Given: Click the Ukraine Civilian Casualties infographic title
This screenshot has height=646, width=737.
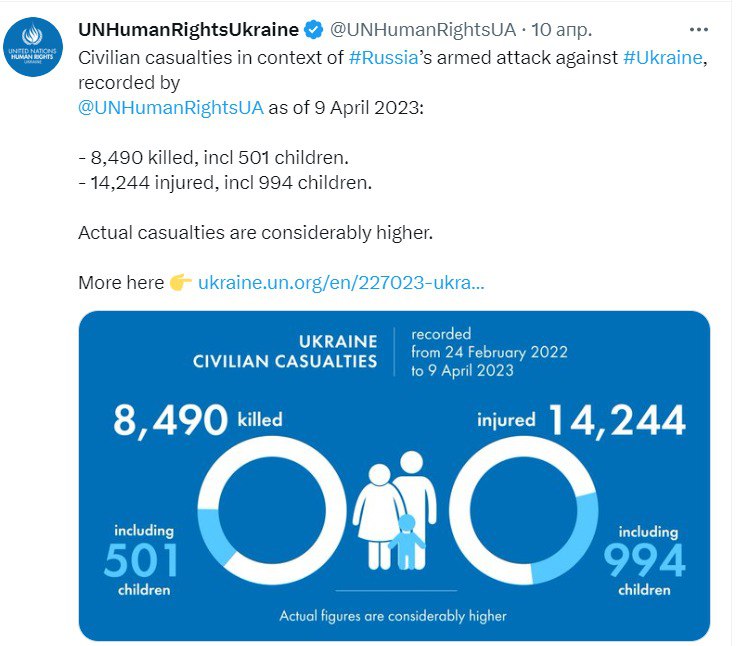Looking at the screenshot, I should pyautogui.click(x=285, y=351).
